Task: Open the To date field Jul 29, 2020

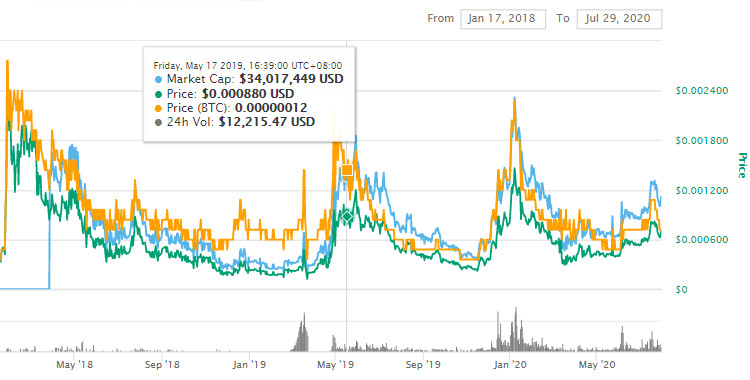Action: click(619, 19)
